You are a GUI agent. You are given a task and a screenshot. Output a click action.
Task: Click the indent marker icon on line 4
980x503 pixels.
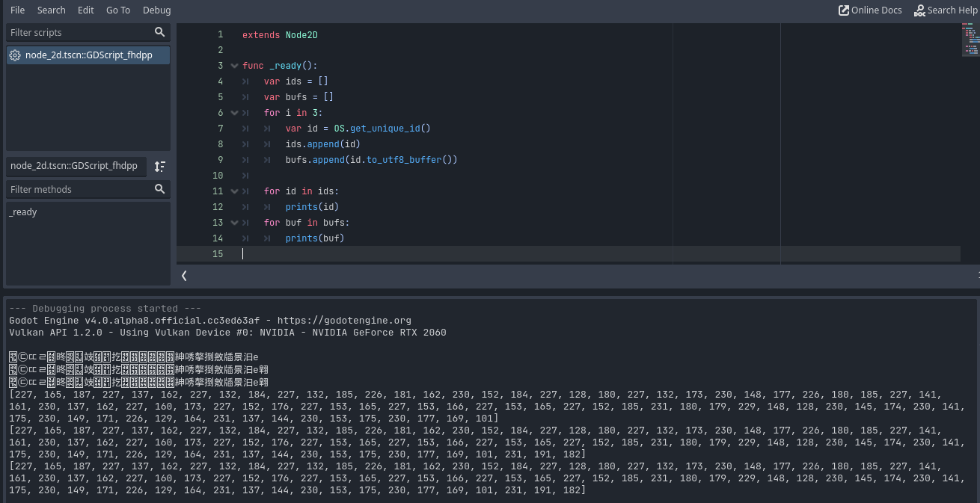tap(246, 81)
